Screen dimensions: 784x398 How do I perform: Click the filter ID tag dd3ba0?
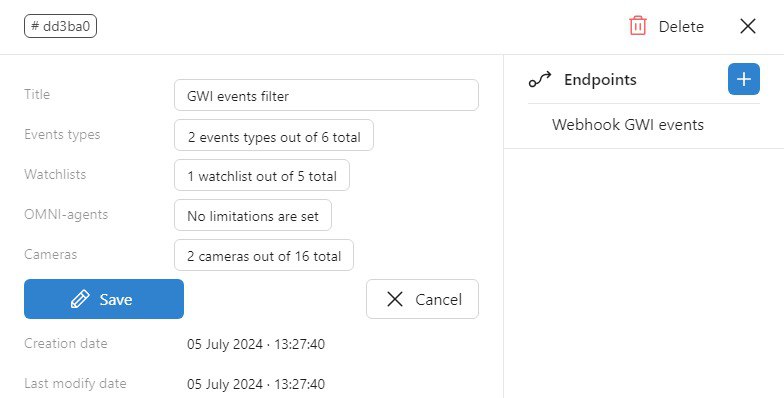[60, 26]
